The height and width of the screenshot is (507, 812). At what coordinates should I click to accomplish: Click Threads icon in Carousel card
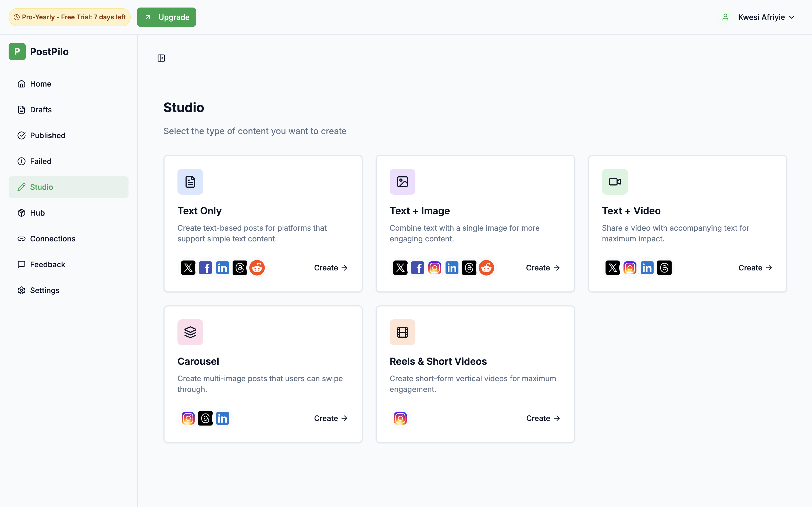[x=205, y=418]
